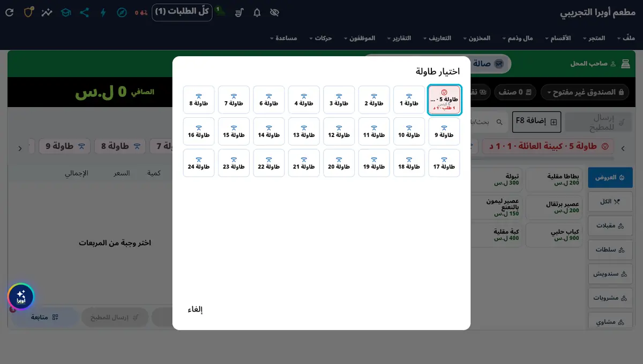Toggle the crossed-eye visibility icon
643x364 pixels.
275,12
